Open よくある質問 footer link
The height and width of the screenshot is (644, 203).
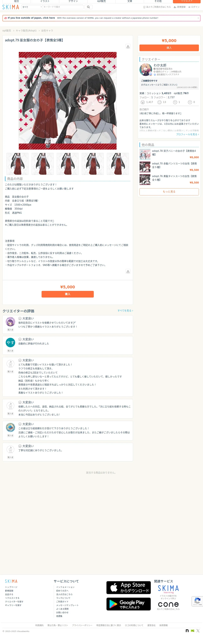point(62,609)
